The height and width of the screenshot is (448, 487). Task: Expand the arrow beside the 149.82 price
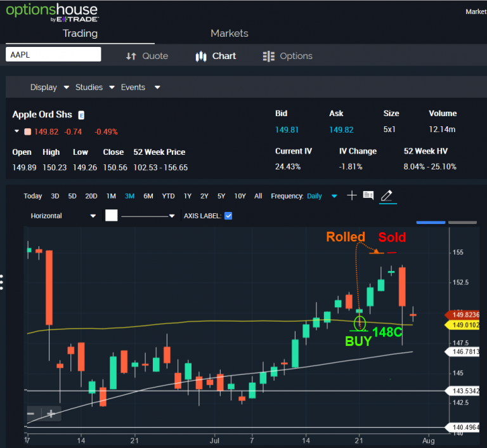click(x=16, y=131)
